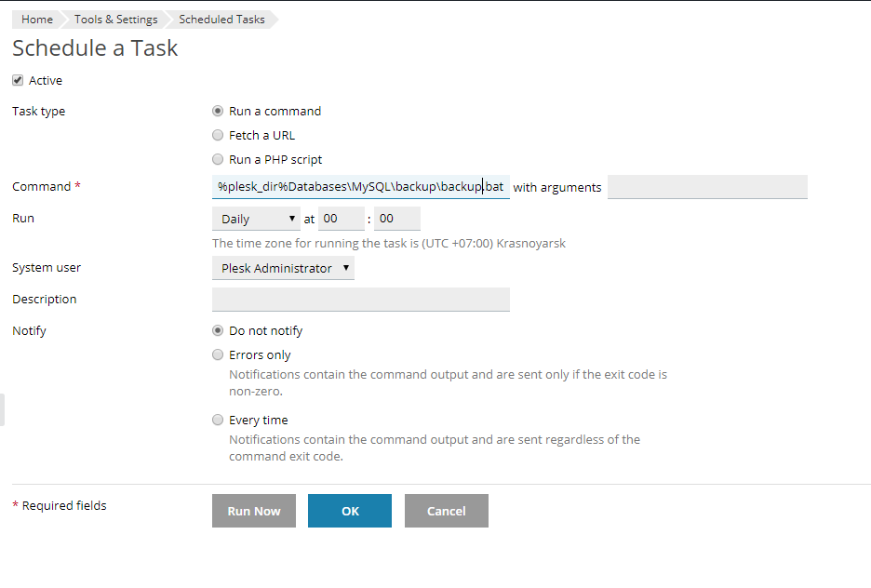Select the Run a command option
Screen dimensions: 871x588
[x=218, y=111]
